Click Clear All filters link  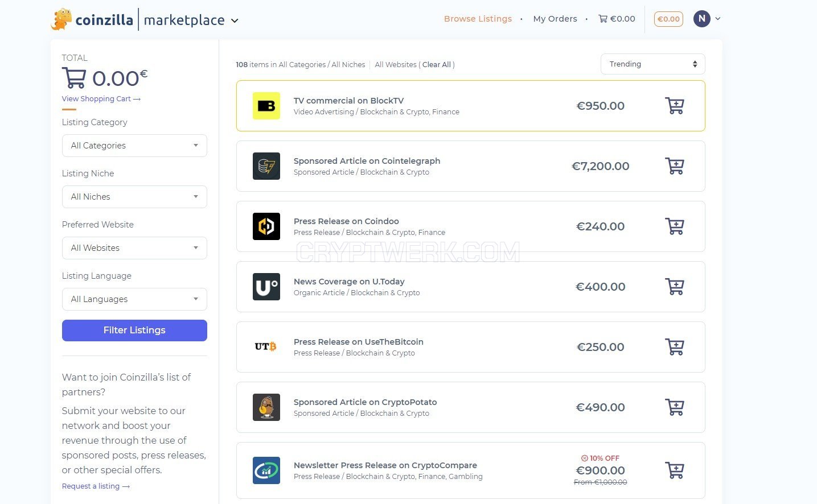(437, 65)
